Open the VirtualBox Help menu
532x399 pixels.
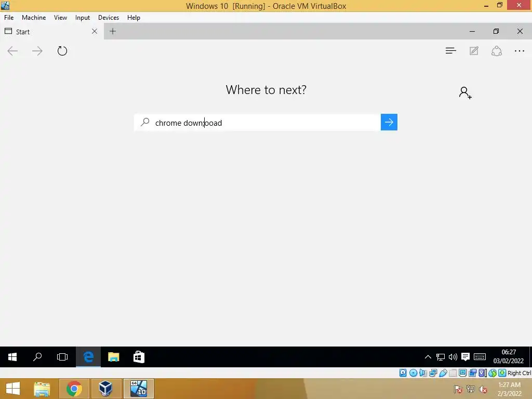coord(134,18)
